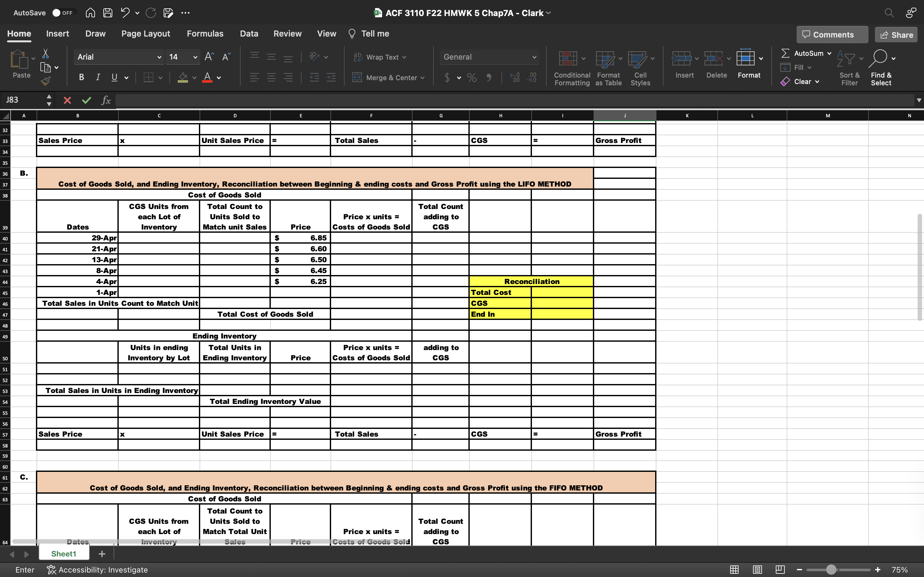
Task: Click the Save icon in title bar
Action: point(108,13)
